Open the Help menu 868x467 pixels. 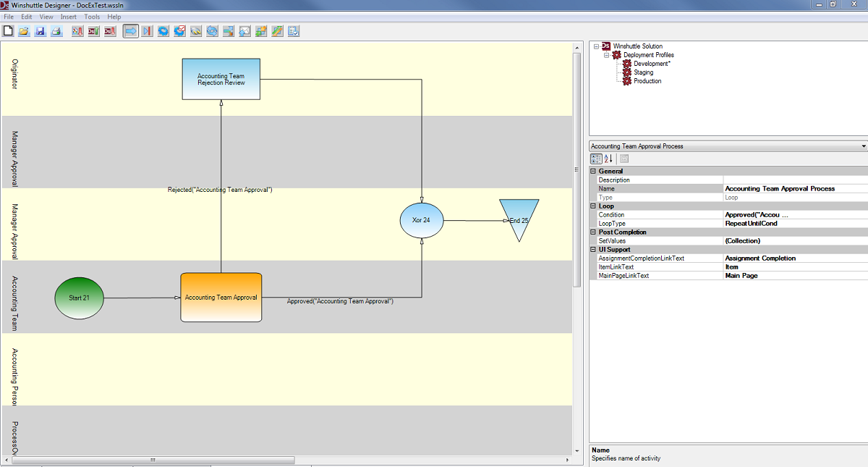click(114, 17)
